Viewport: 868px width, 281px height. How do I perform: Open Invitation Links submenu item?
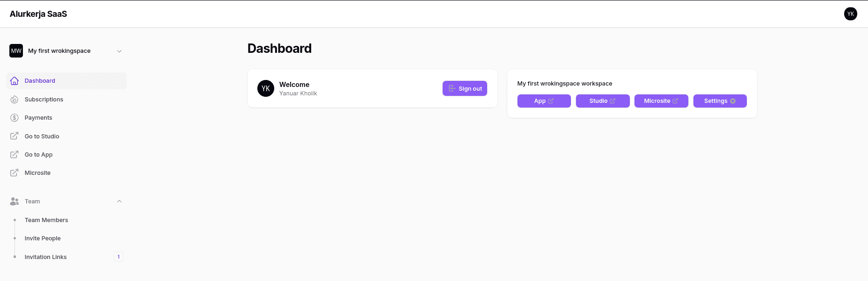(x=66, y=257)
